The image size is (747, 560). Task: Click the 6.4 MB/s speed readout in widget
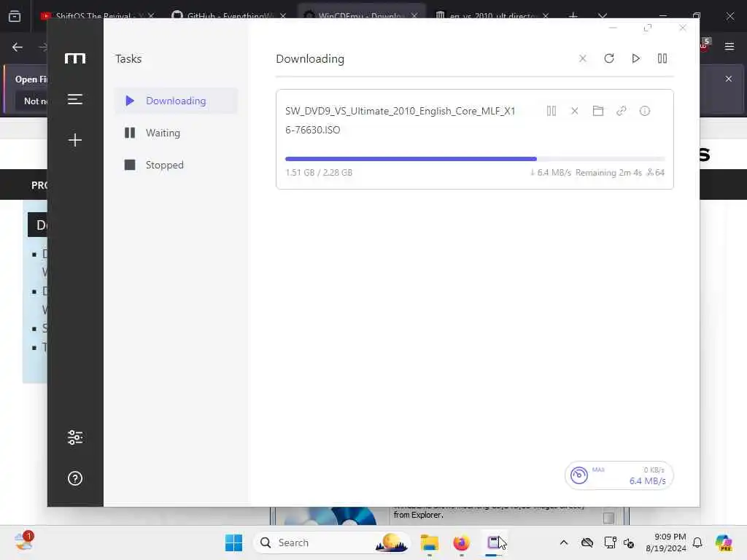pyautogui.click(x=648, y=481)
